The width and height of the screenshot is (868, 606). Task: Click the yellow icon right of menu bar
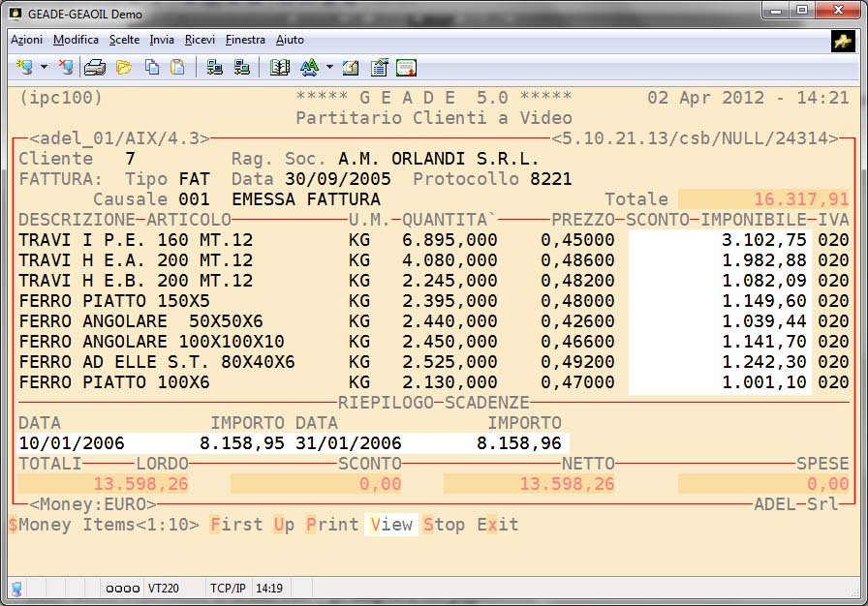tap(842, 41)
